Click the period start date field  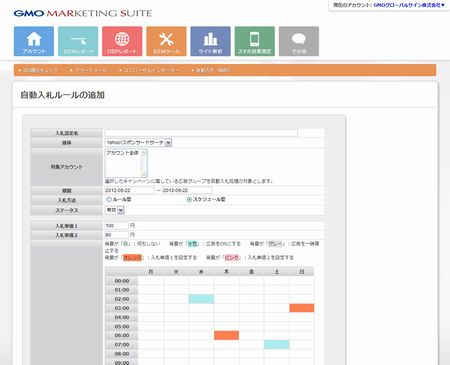[130, 190]
